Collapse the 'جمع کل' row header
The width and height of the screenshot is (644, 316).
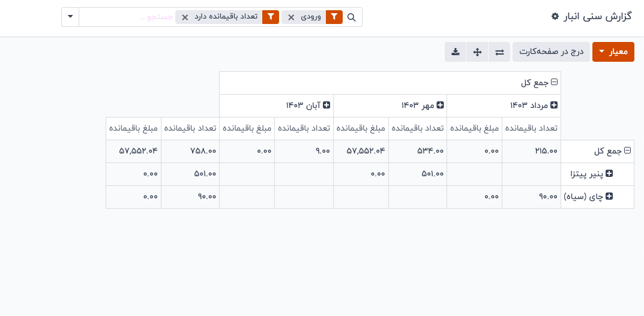(x=628, y=151)
